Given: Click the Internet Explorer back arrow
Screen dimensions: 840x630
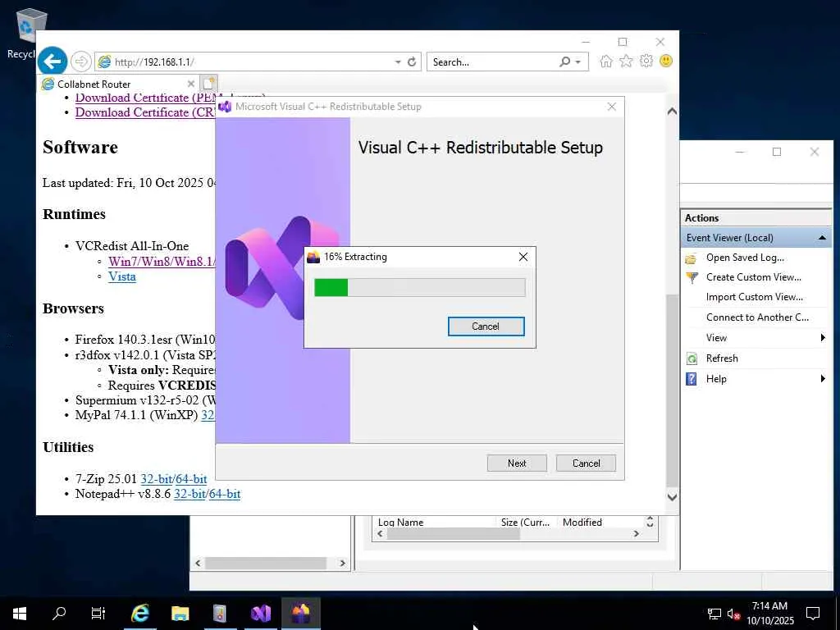Looking at the screenshot, I should point(52,61).
